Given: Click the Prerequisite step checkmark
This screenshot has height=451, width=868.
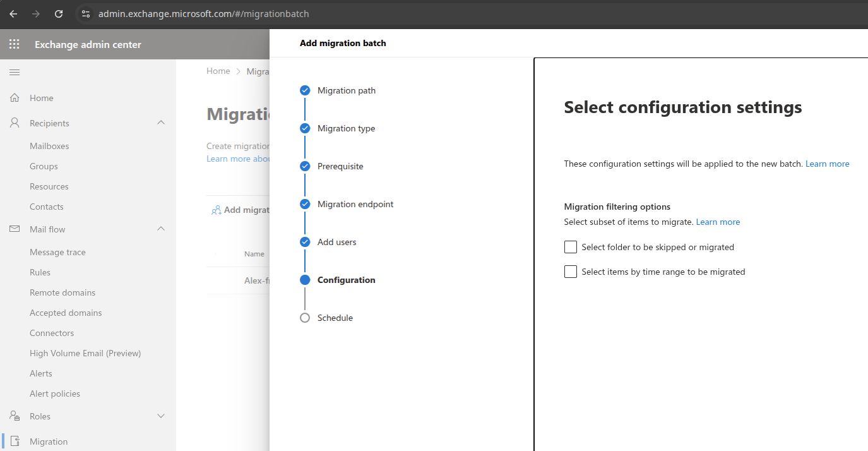Looking at the screenshot, I should (x=305, y=166).
